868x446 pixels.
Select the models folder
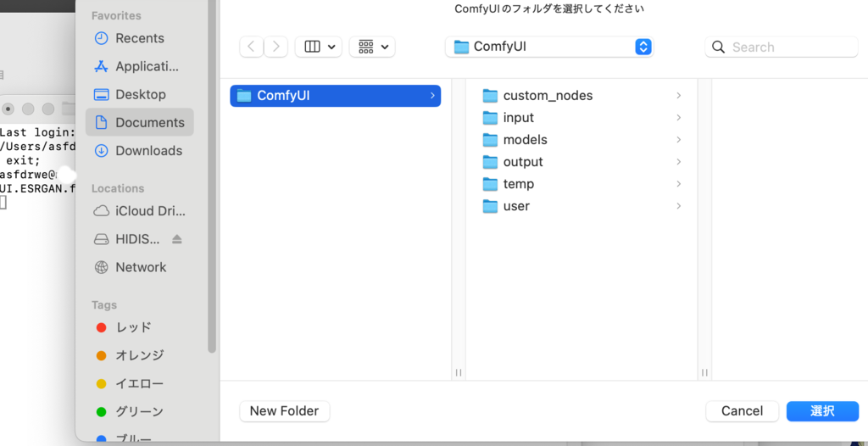581,140
